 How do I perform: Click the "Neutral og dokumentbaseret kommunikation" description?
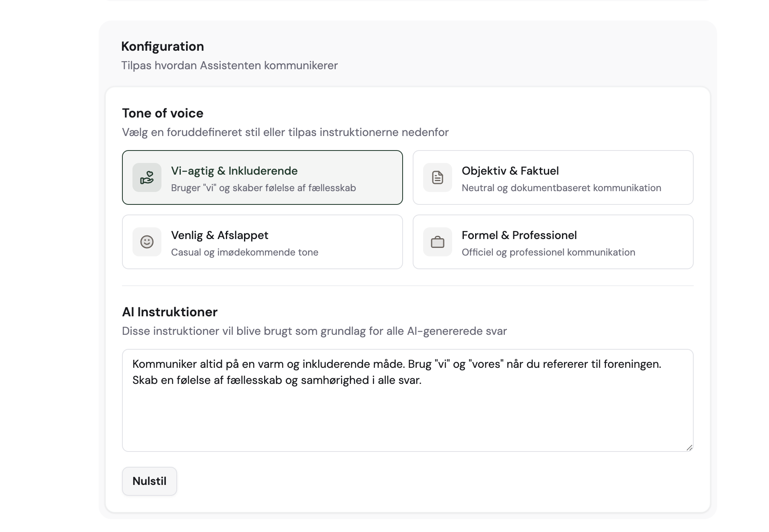coord(561,188)
